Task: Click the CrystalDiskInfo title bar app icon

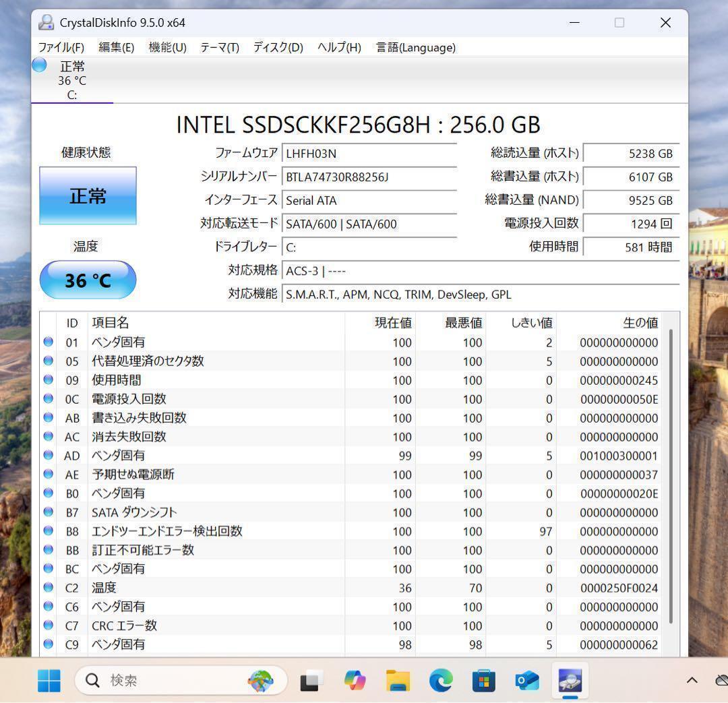Action: 46,22
